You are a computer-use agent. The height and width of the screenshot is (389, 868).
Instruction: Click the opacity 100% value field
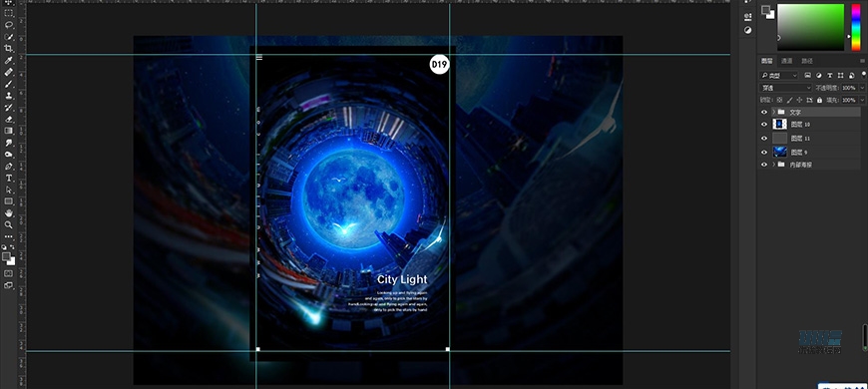click(x=850, y=88)
